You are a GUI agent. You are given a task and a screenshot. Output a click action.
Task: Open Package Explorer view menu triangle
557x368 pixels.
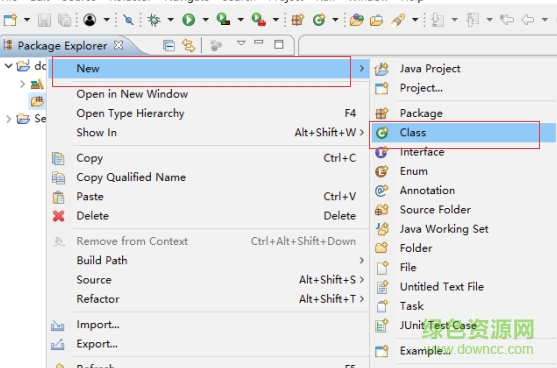(241, 43)
